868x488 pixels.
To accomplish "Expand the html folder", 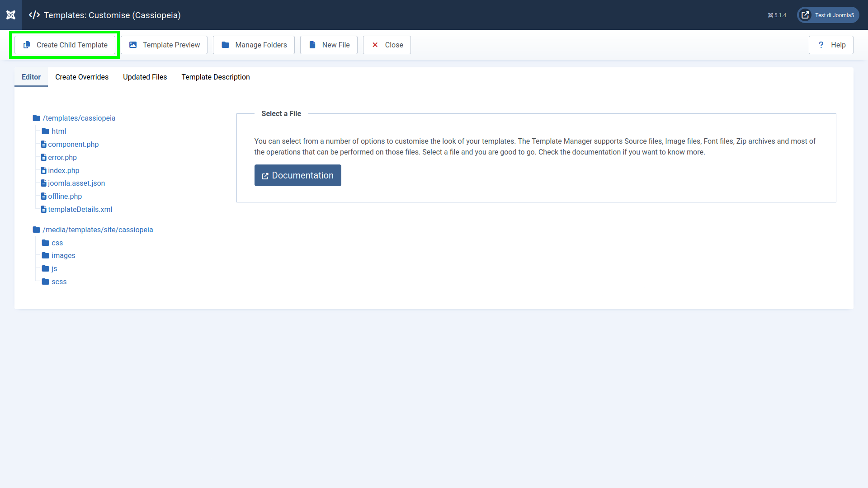I will (59, 131).
